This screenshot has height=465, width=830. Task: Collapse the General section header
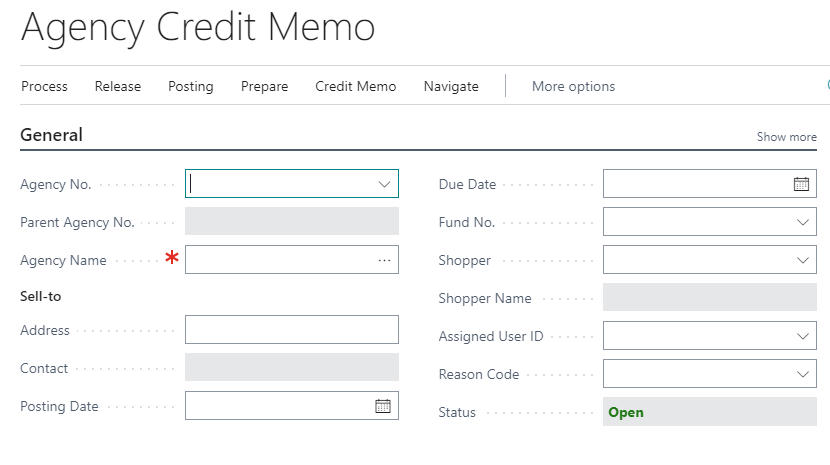tap(52, 135)
